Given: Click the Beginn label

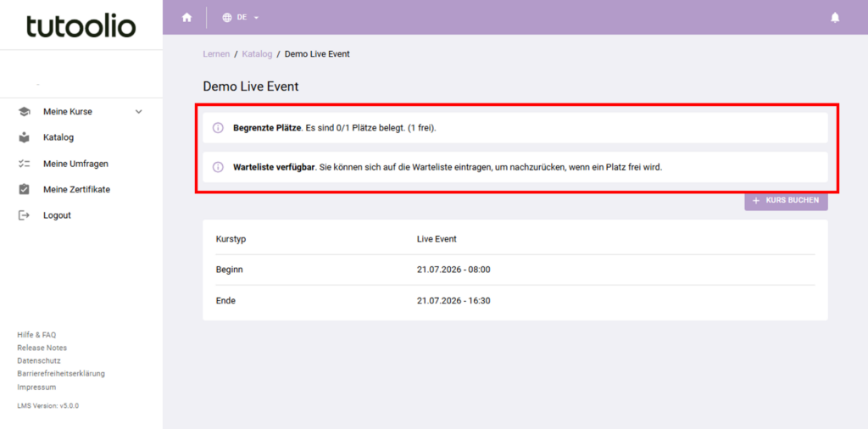Looking at the screenshot, I should click(x=229, y=270).
